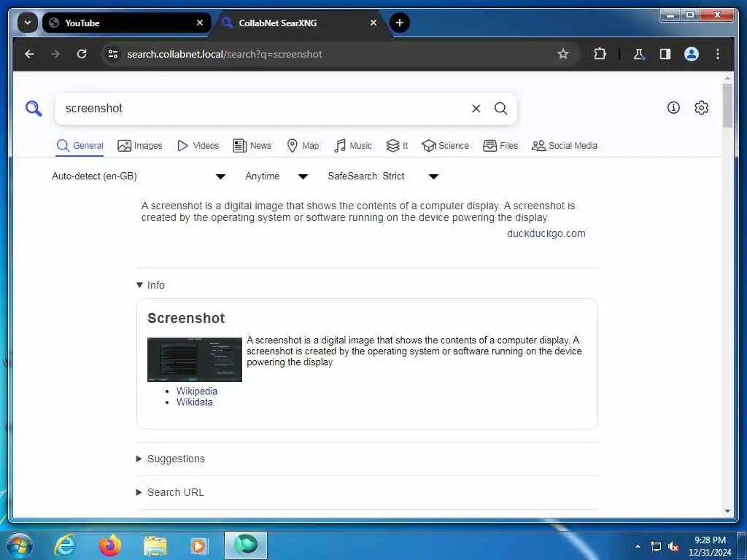
Task: Click the scrollbar down arrow
Action: tap(727, 511)
